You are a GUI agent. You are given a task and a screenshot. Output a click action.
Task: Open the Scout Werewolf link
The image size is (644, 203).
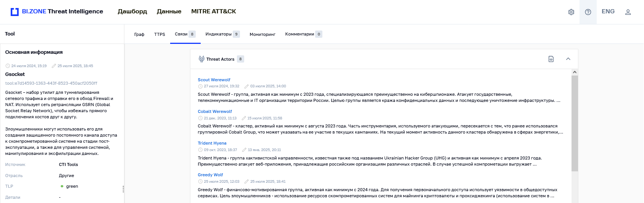click(214, 80)
